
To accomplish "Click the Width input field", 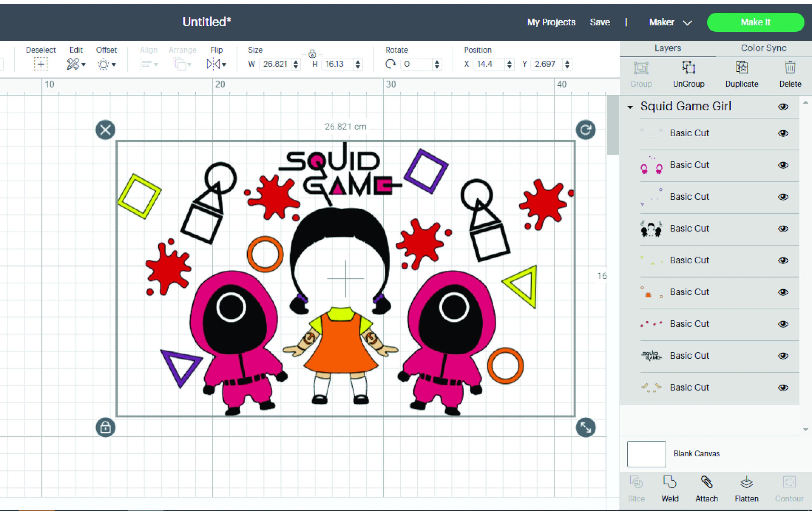I will coord(276,64).
